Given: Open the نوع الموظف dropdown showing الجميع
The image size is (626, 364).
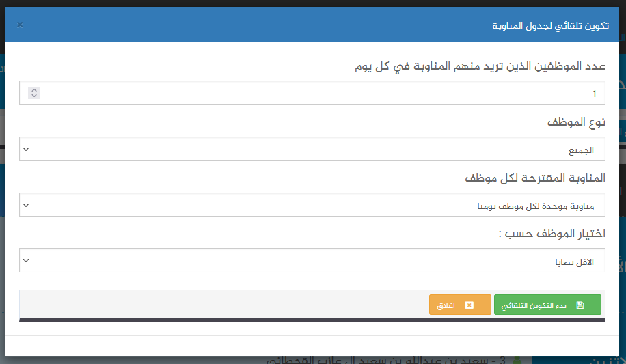Looking at the screenshot, I should click(x=312, y=149).
